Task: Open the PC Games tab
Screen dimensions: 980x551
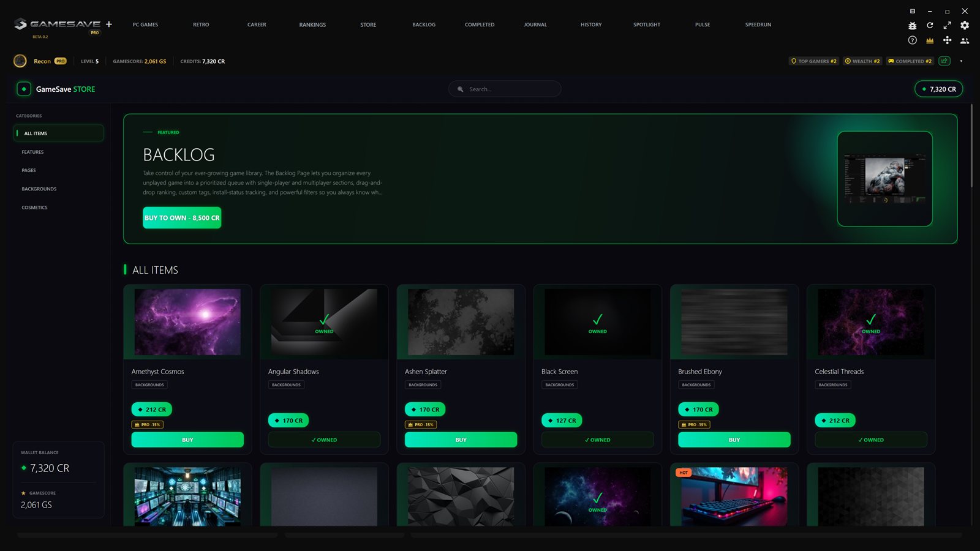Action: click(145, 24)
